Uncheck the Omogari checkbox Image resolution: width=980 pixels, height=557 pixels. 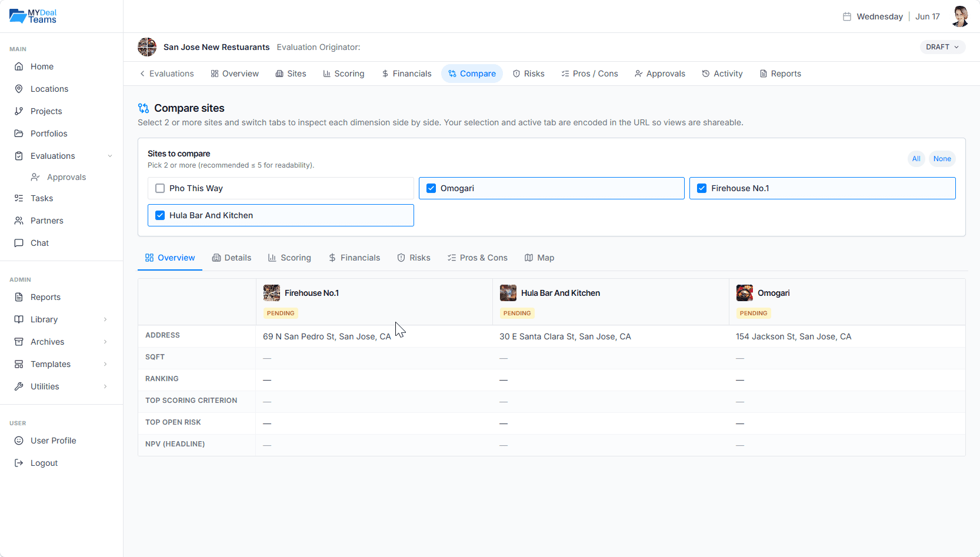[x=431, y=188]
